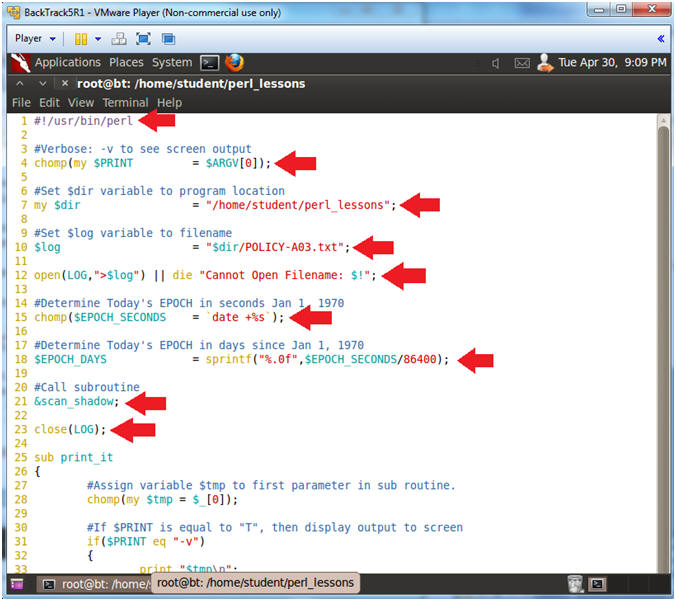Open the System menu
The height and width of the screenshot is (601, 676).
pyautogui.click(x=172, y=63)
